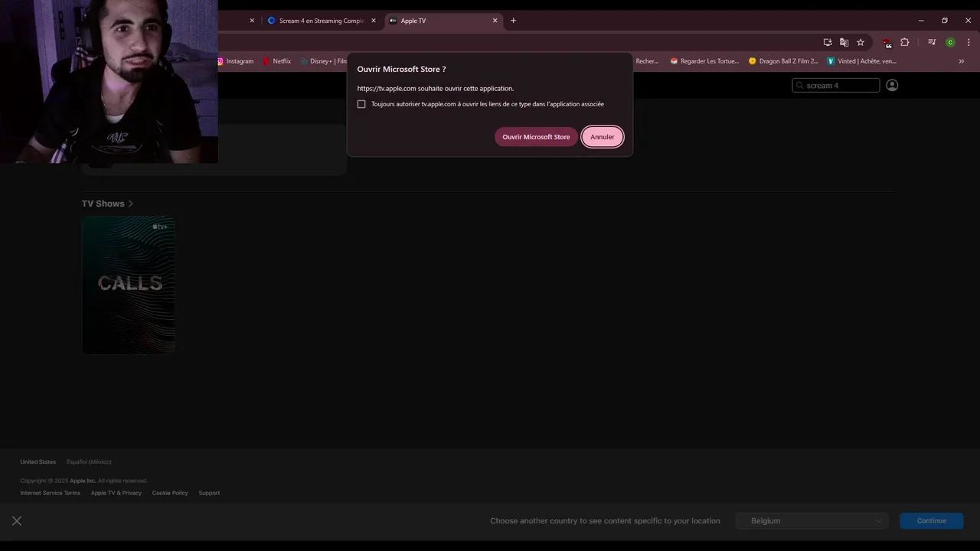
Task: Open the Support footer link
Action: 209,493
